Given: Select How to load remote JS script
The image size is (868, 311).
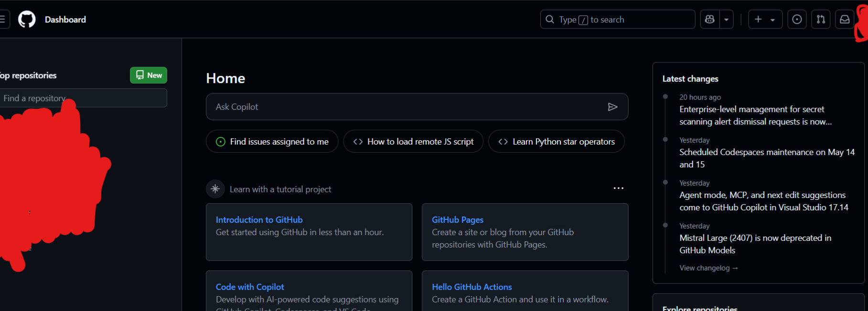Looking at the screenshot, I should pos(413,142).
